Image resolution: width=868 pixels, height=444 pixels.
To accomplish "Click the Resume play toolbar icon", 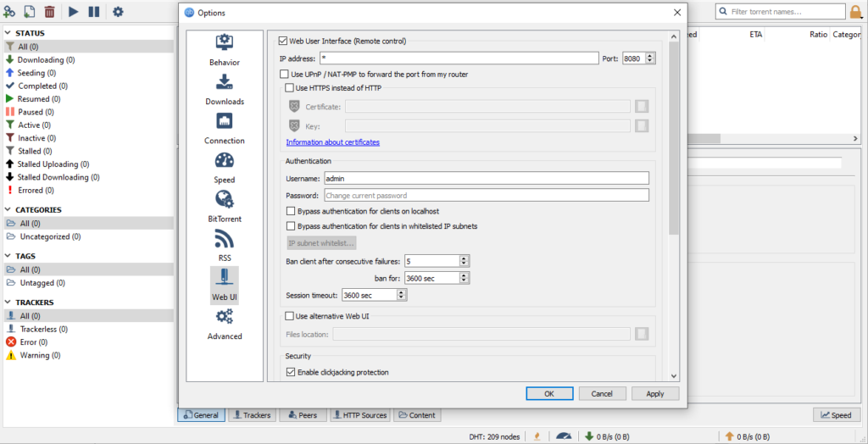I will 74,11.
